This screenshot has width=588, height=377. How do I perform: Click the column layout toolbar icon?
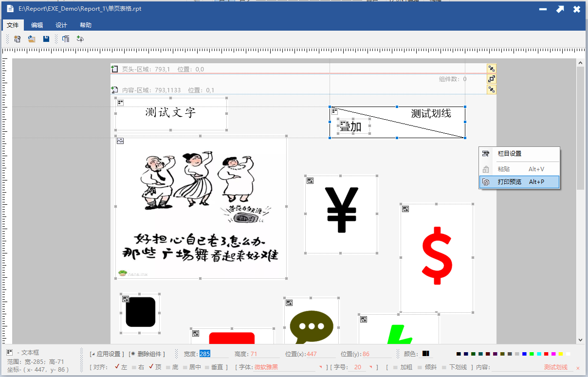click(x=66, y=39)
